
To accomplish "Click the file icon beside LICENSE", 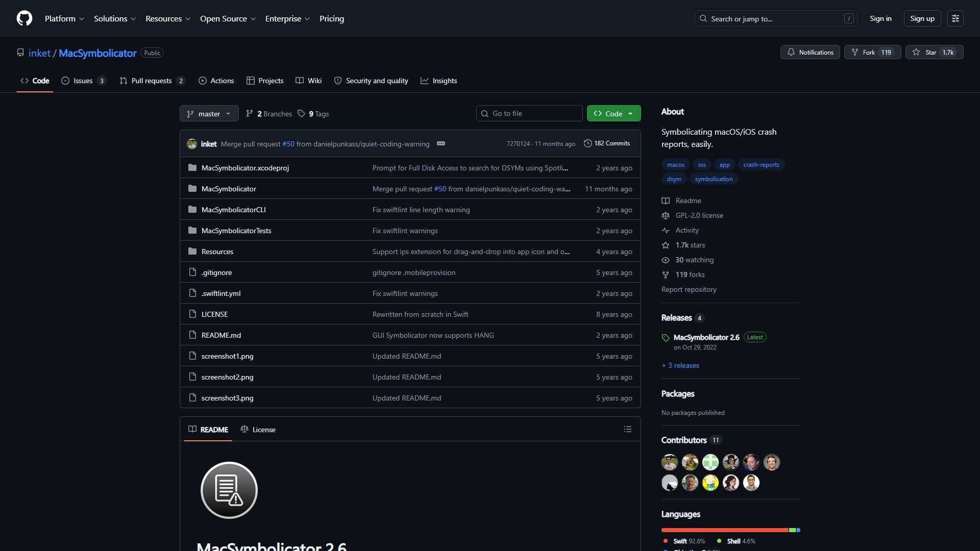I will tap(192, 314).
